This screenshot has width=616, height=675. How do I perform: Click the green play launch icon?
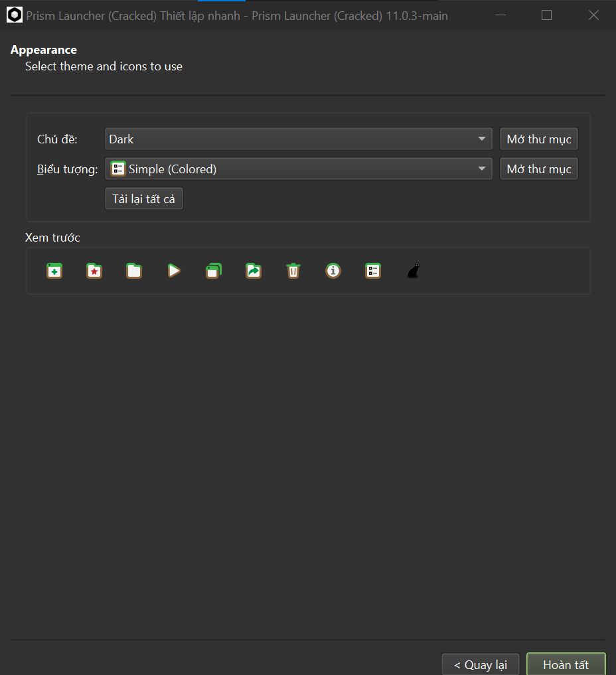[174, 271]
